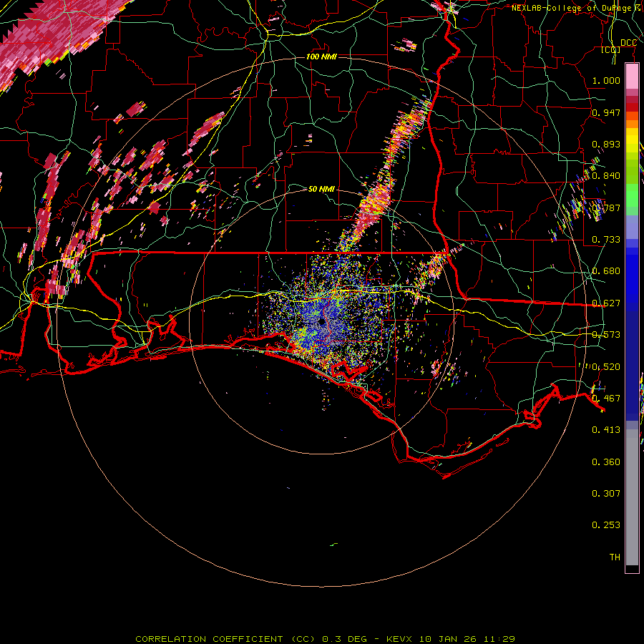
Task: Select the 0.893 scale value
Action: tap(606, 144)
